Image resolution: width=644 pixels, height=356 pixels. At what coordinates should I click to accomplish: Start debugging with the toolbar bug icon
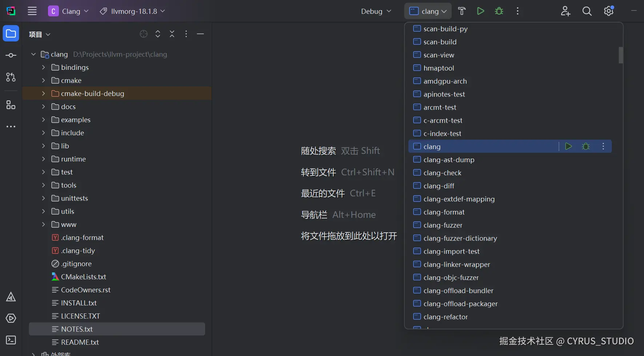[x=499, y=11]
